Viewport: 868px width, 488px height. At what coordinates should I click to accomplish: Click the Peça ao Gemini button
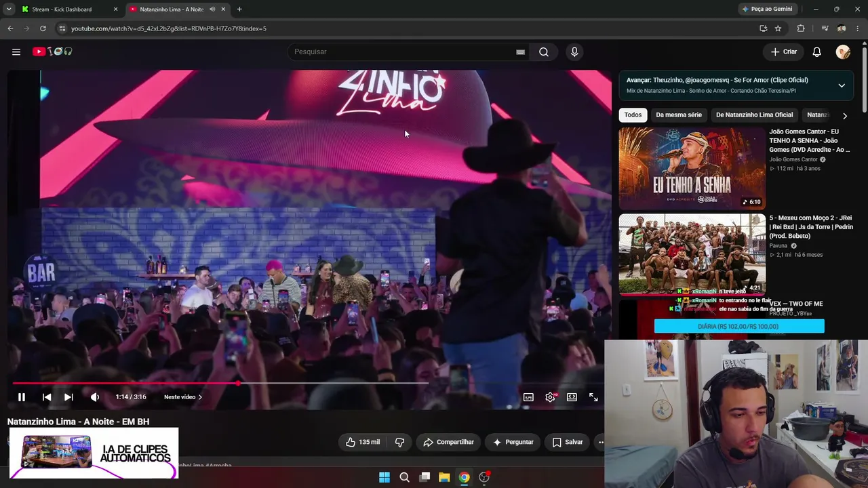(767, 9)
